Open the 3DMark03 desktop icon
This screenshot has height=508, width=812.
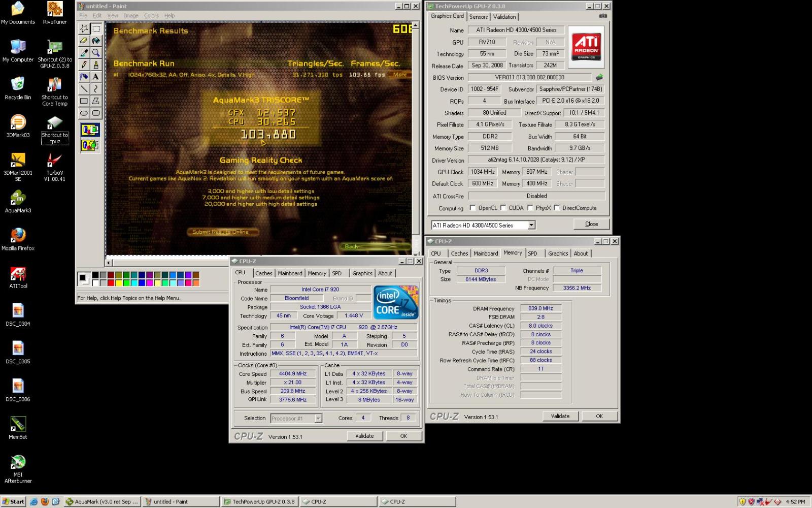[18, 126]
